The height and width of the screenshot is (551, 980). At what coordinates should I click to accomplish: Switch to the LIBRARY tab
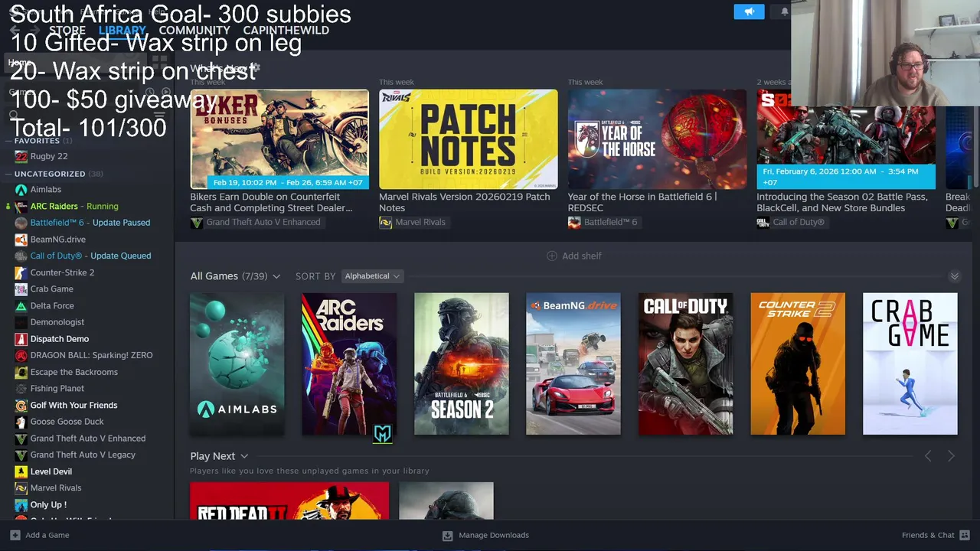point(122,31)
